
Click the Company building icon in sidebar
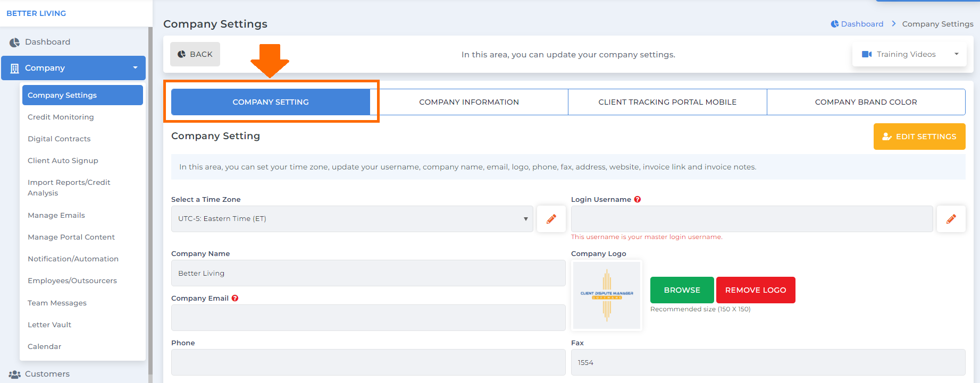[x=14, y=69]
